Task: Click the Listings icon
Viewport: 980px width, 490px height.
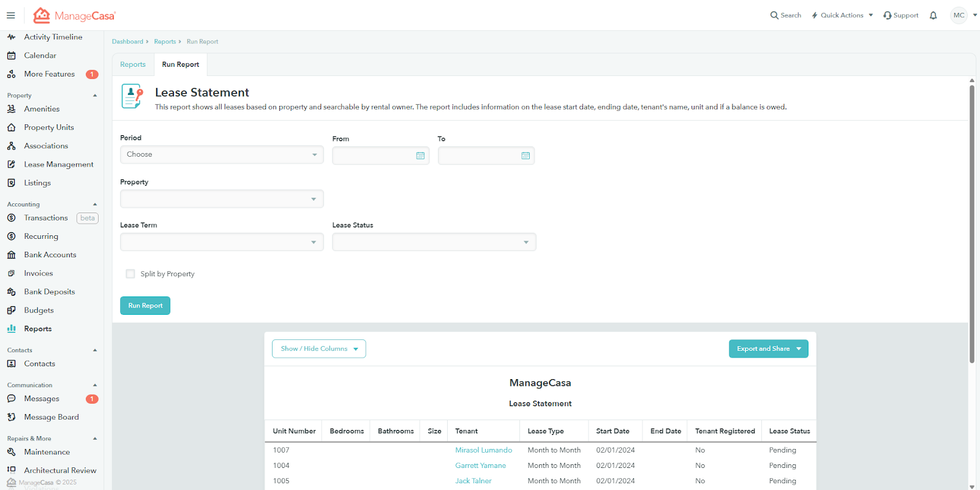Action: [11, 183]
